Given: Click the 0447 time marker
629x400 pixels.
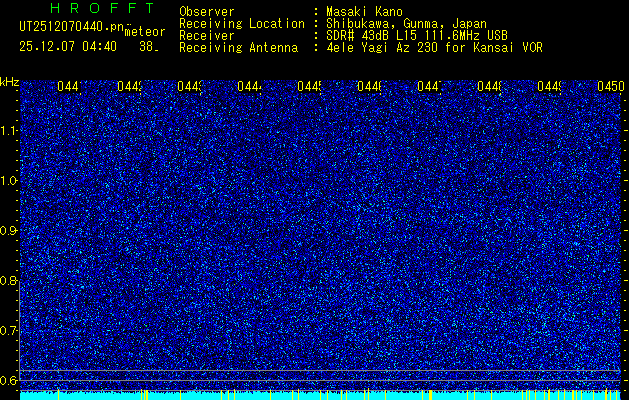Looking at the screenshot, I should [430, 86].
